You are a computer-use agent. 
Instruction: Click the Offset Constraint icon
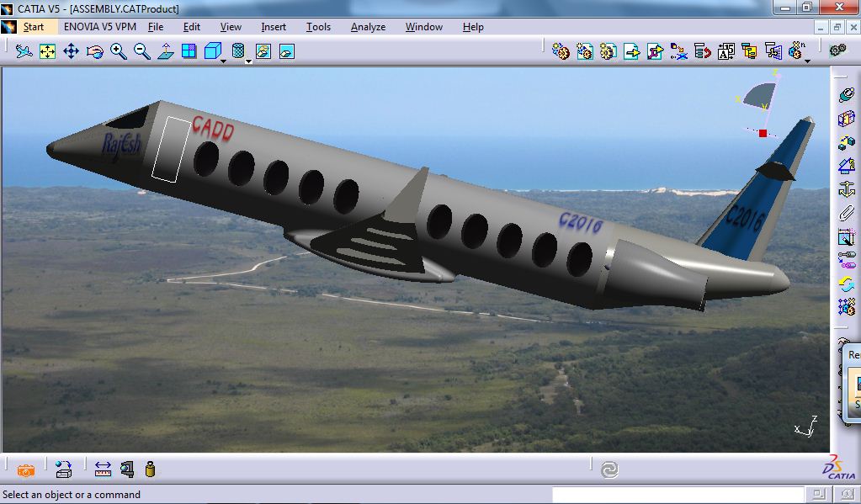coord(846,142)
